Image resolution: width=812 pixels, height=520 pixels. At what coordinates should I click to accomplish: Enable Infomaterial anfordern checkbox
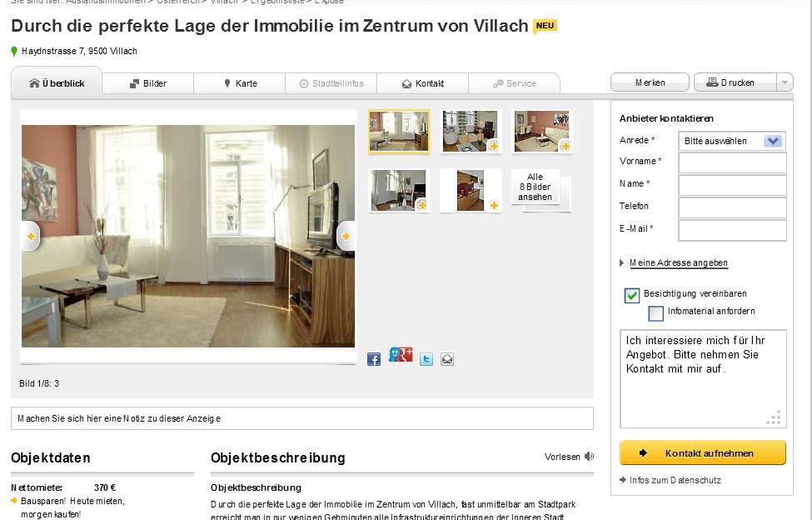pyautogui.click(x=655, y=312)
